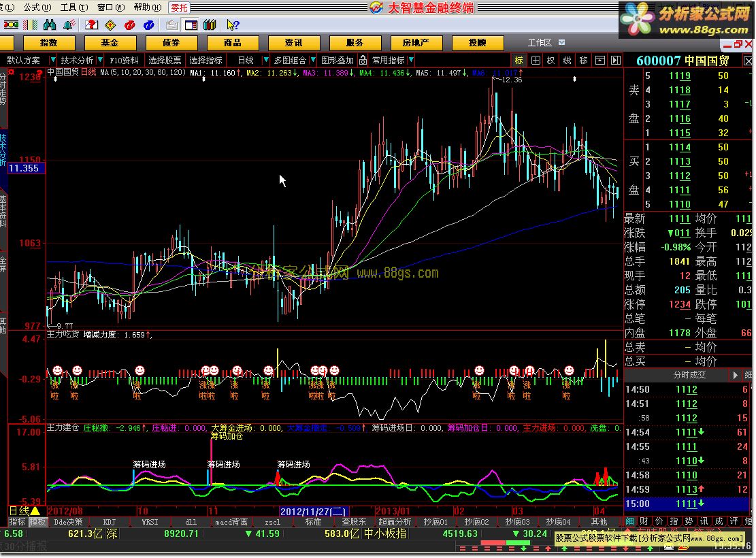
Task: Click the lock icon beside 图形叠加
Action: [x=363, y=61]
